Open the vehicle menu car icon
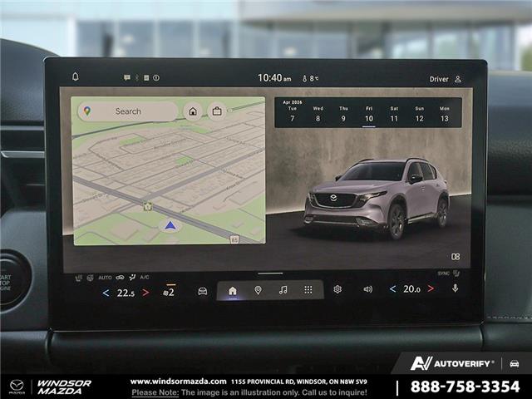Screen dimensions: 532x399 [x=203, y=291]
